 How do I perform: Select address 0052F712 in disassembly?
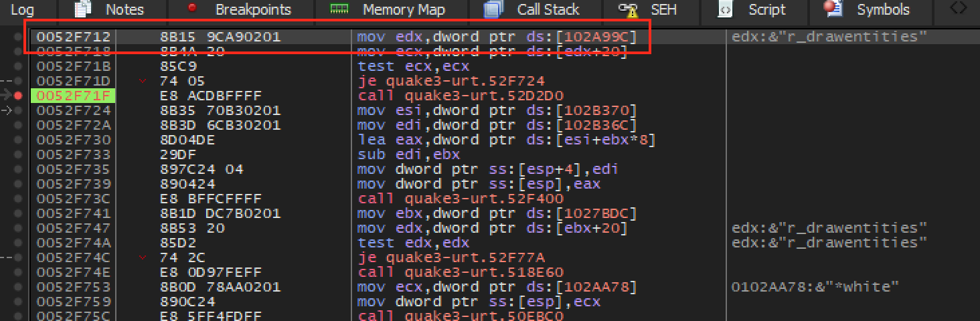pos(74,37)
